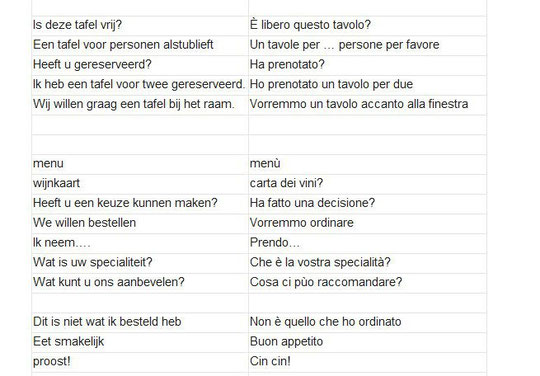Select the cell 'Is deze tafel vrij?'
The width and height of the screenshot is (540, 376).
[140, 26]
